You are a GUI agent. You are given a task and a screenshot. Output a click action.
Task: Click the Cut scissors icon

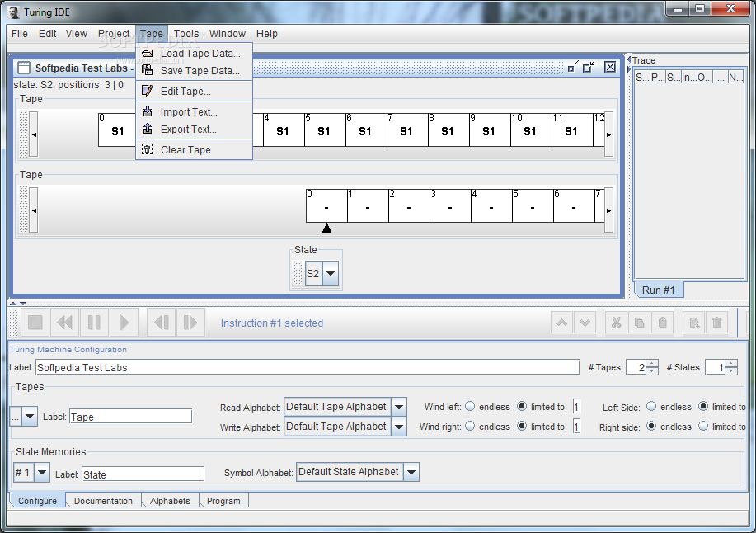pyautogui.click(x=616, y=323)
